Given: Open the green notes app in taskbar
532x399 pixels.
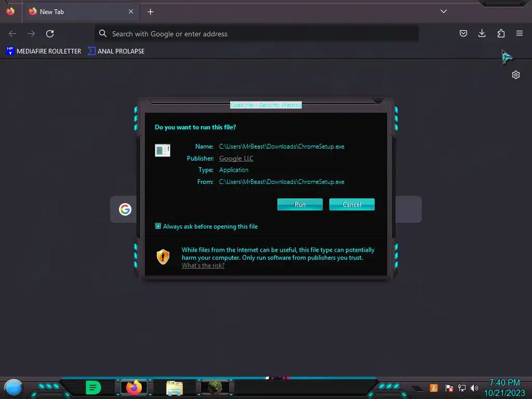Looking at the screenshot, I should point(93,388).
